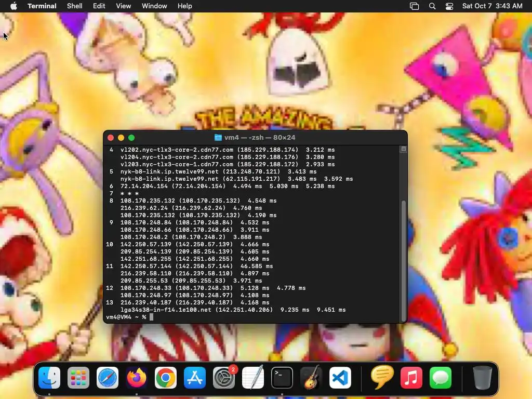Close the Terminal window

tap(111, 138)
